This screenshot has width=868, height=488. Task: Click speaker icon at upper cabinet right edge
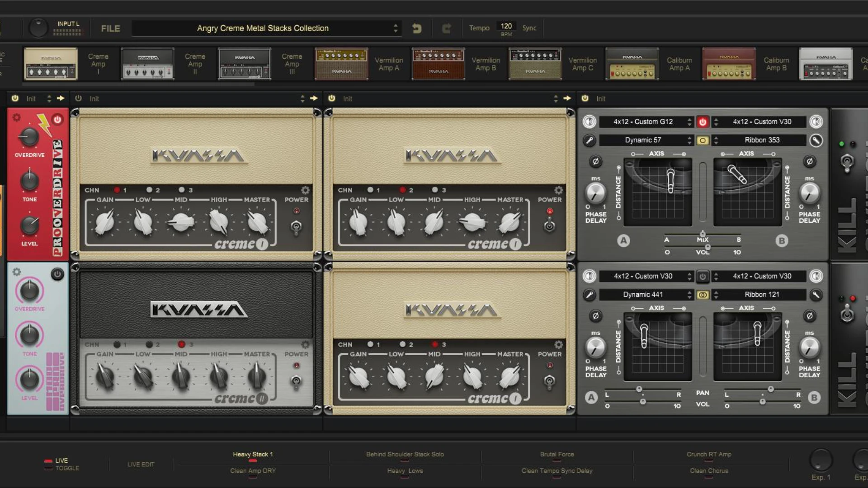[816, 122]
